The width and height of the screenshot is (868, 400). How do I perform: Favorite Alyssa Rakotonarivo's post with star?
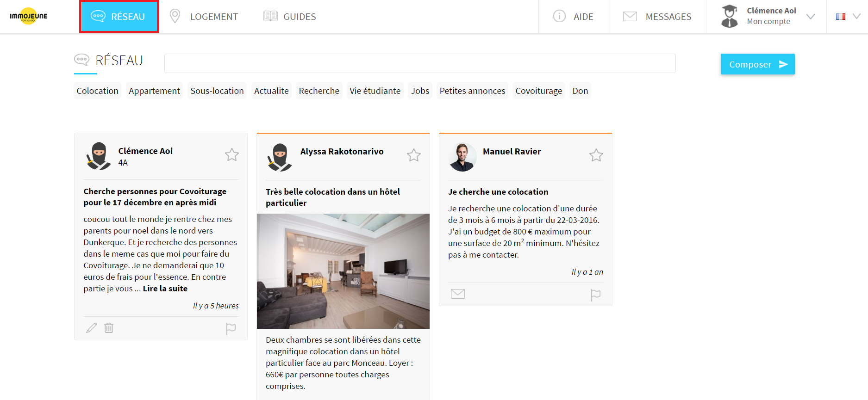[x=414, y=155]
